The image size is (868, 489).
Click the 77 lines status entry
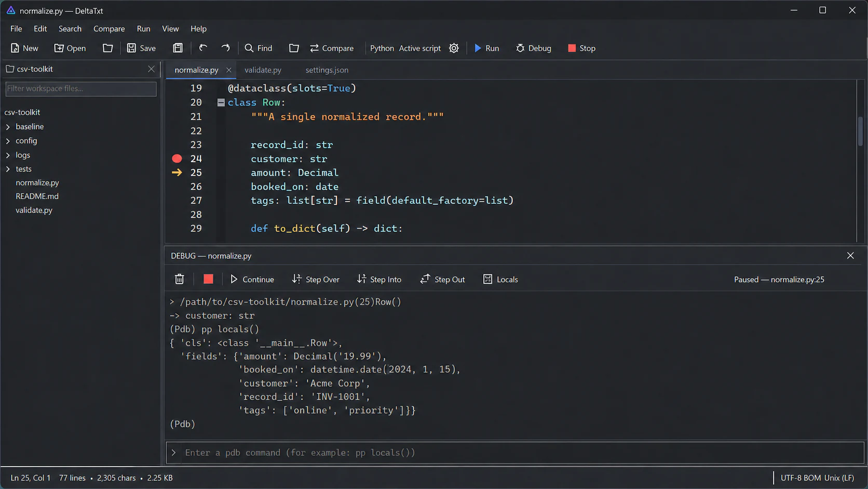(72, 478)
